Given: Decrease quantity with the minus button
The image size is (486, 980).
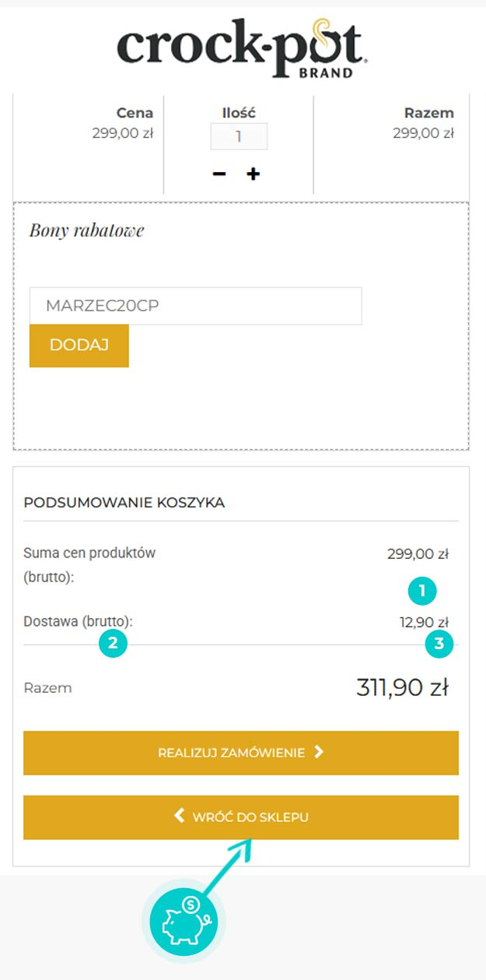Looking at the screenshot, I should [219, 174].
